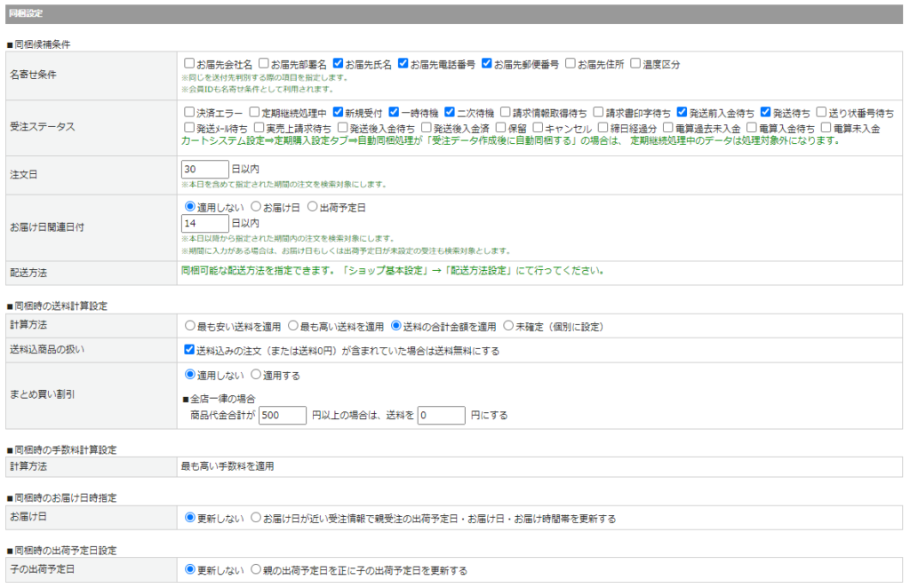Image resolution: width=910 pixels, height=588 pixels.
Task: Choose 親の出荷予定日を正に子の出荷予定日を更新する option
Action: (257, 569)
